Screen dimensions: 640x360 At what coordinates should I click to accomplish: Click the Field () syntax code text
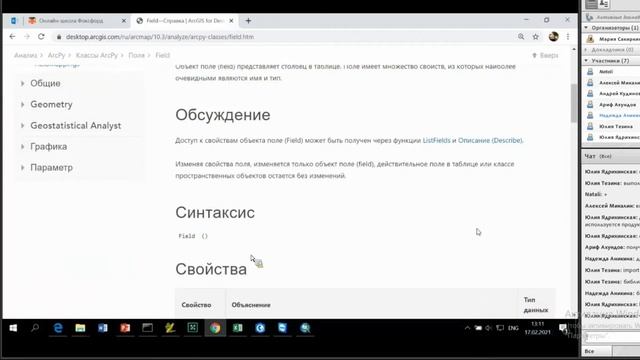[x=193, y=236]
